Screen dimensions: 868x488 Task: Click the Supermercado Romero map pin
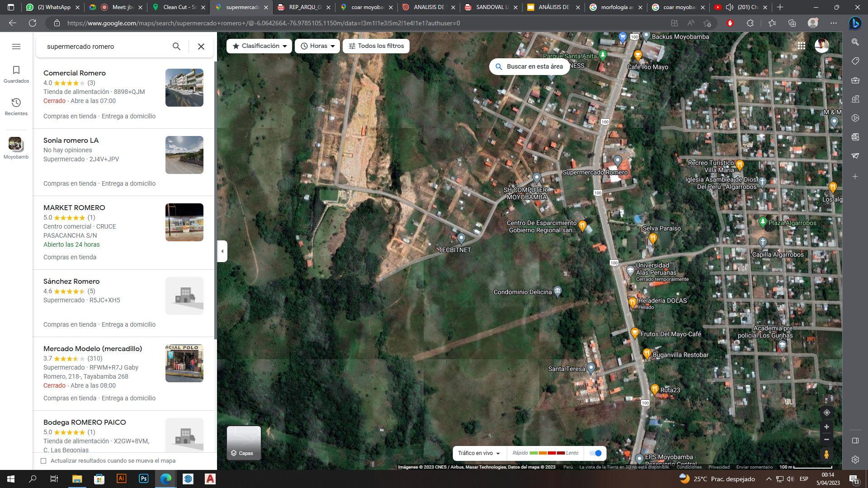pos(618,161)
